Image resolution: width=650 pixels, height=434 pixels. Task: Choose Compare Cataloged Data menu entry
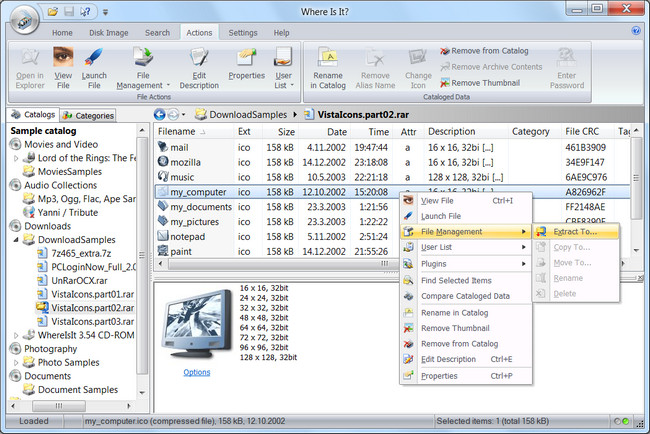coord(466,296)
